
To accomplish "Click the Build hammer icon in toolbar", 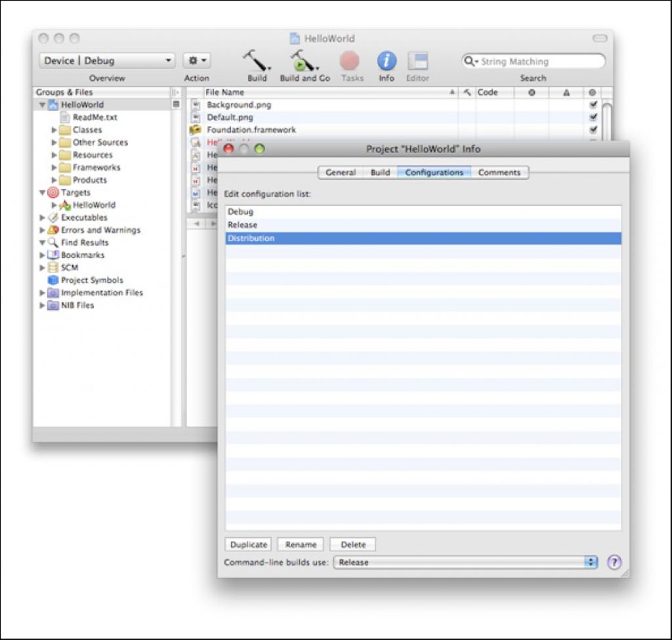I will point(257,60).
